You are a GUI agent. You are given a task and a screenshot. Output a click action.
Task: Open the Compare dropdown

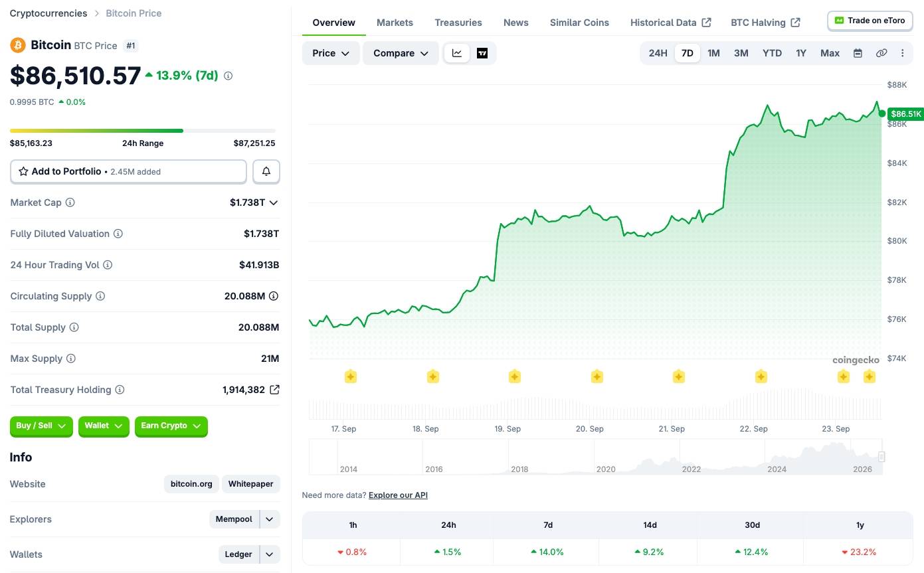click(x=401, y=53)
